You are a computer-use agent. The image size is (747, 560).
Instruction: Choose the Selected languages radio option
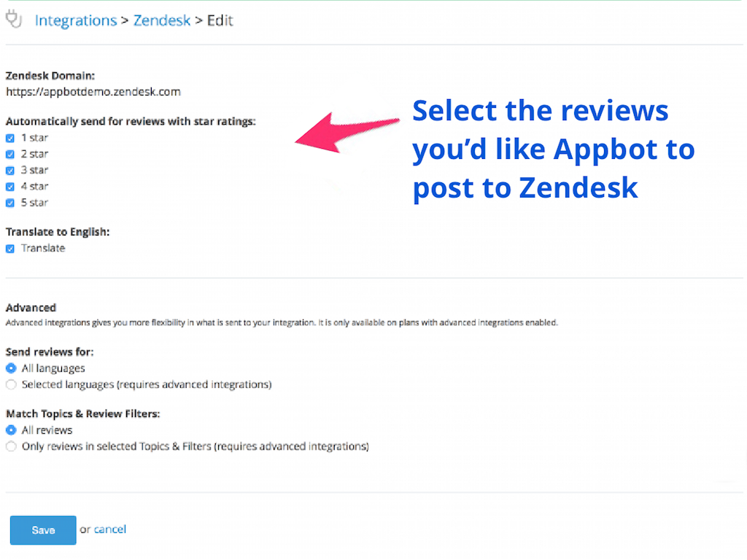(x=11, y=384)
